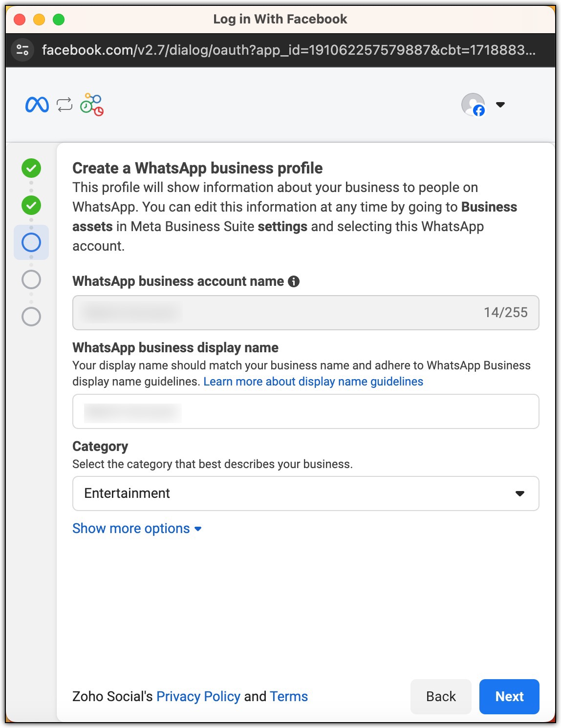Open the Entertainment category dropdown

click(x=306, y=493)
